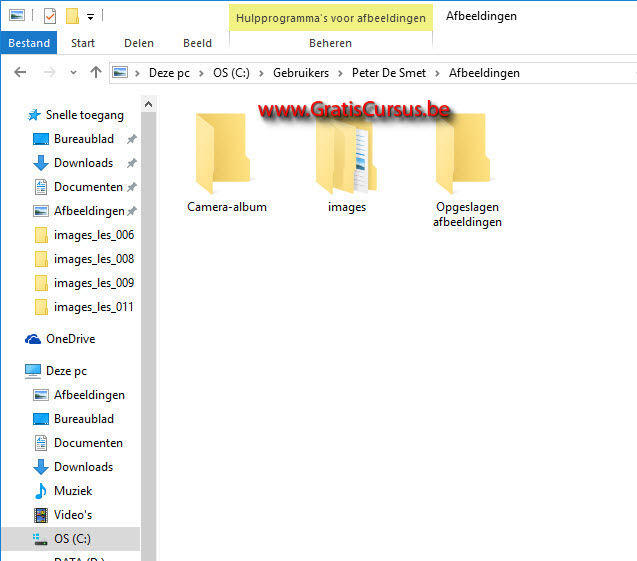Click the New folder icon in quick access toolbar
The image size is (637, 561).
tap(72, 16)
